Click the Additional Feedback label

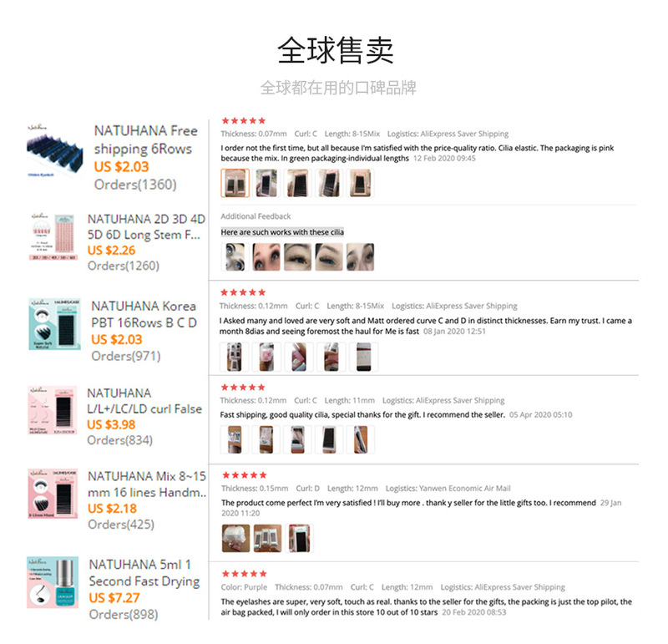pyautogui.click(x=256, y=216)
